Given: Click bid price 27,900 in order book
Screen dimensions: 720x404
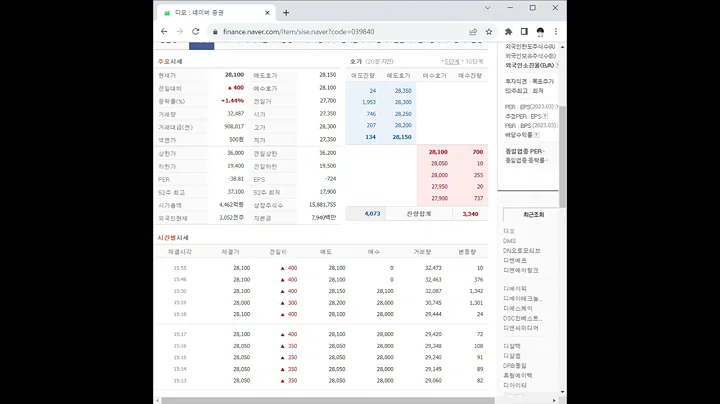Looking at the screenshot, I should (x=439, y=198).
